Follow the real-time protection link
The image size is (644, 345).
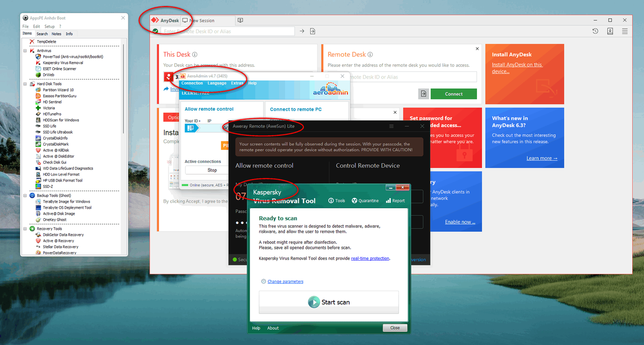370,258
